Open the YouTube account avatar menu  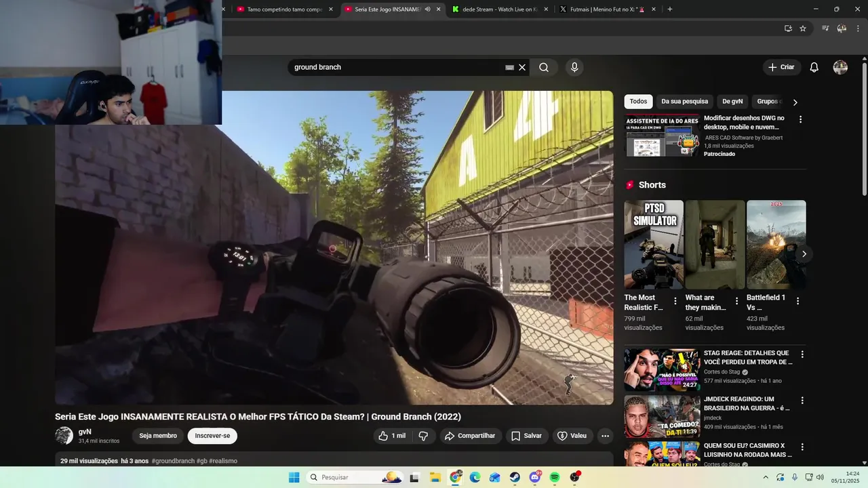[840, 67]
